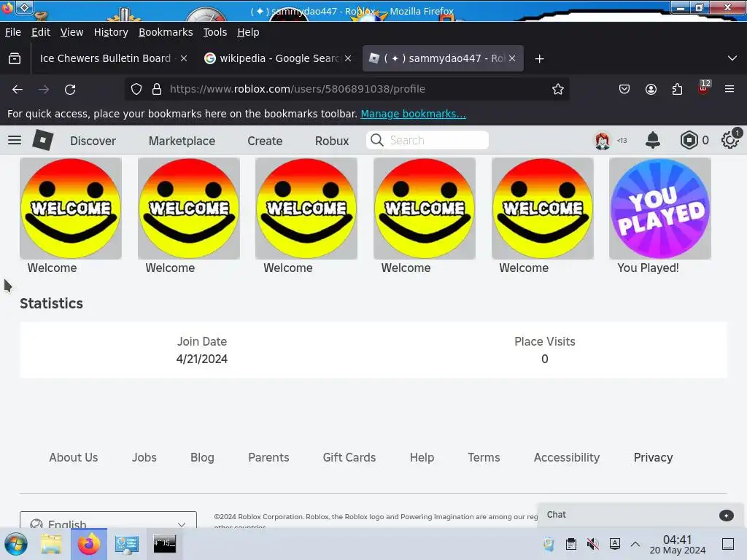Show site security padlock information
The image size is (747, 560).
tap(157, 89)
